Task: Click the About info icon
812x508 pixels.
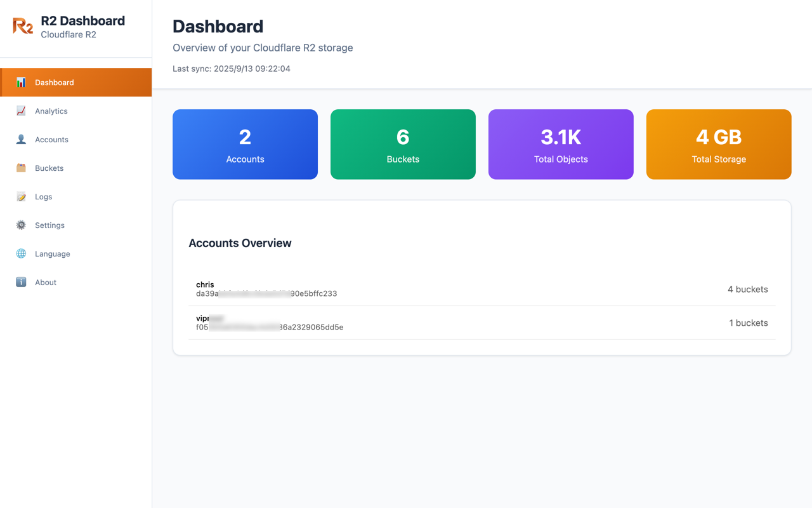Action: point(21,282)
